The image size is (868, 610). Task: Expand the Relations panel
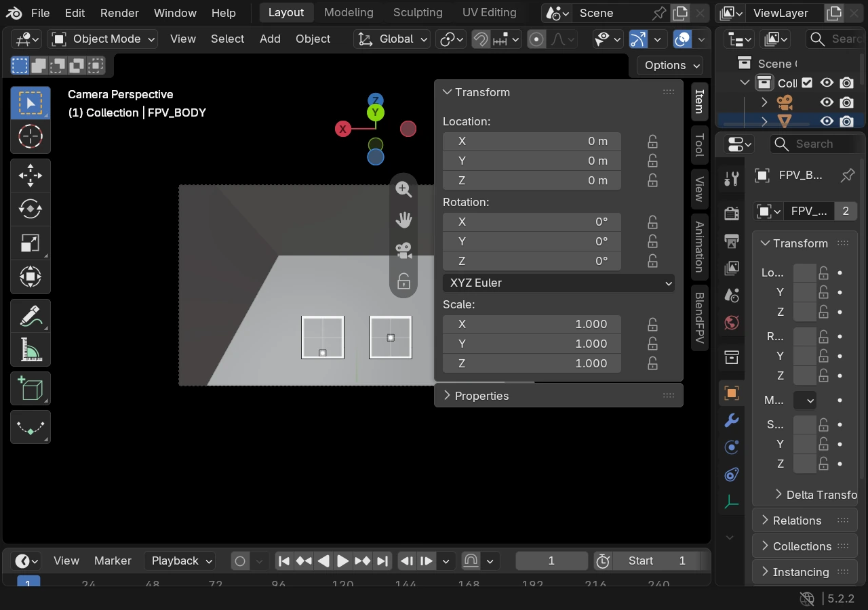tap(805, 521)
